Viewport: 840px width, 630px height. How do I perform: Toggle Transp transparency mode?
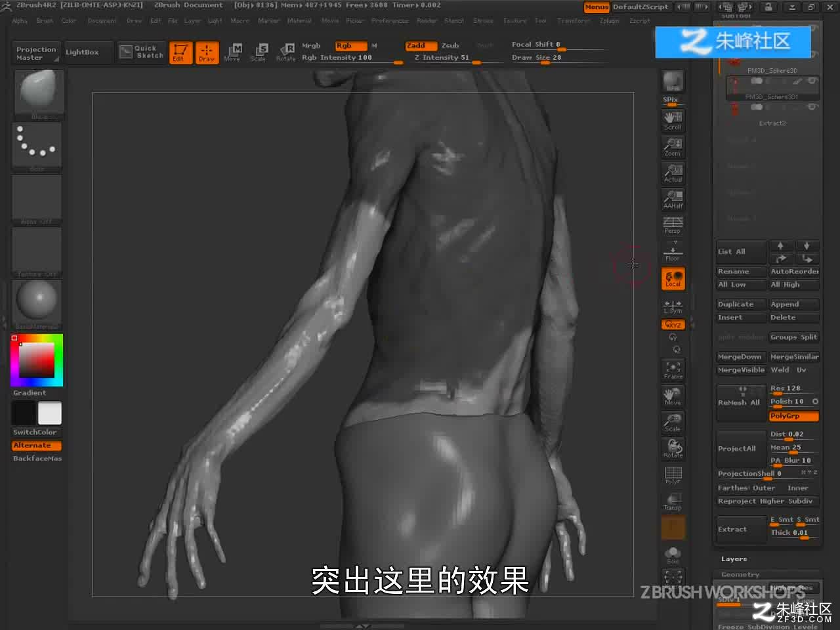coord(673,501)
